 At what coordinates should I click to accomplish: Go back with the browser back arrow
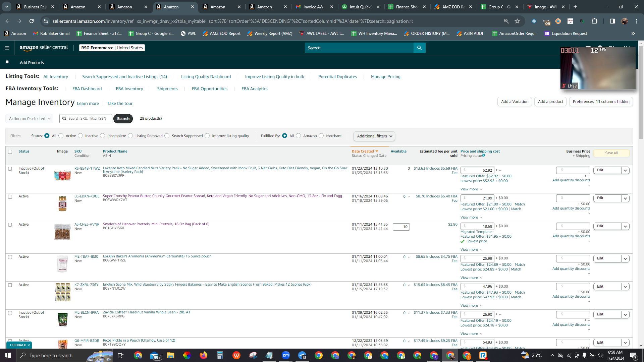(x=7, y=21)
